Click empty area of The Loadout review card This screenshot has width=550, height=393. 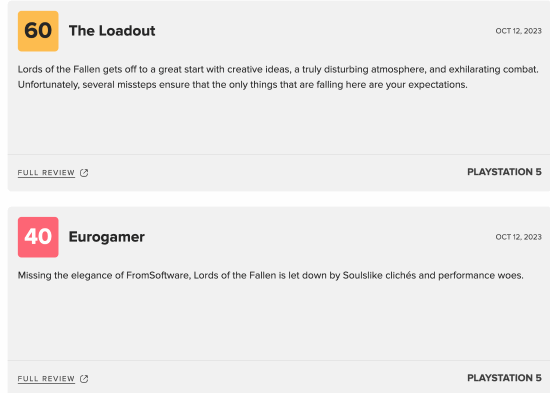pos(277,123)
